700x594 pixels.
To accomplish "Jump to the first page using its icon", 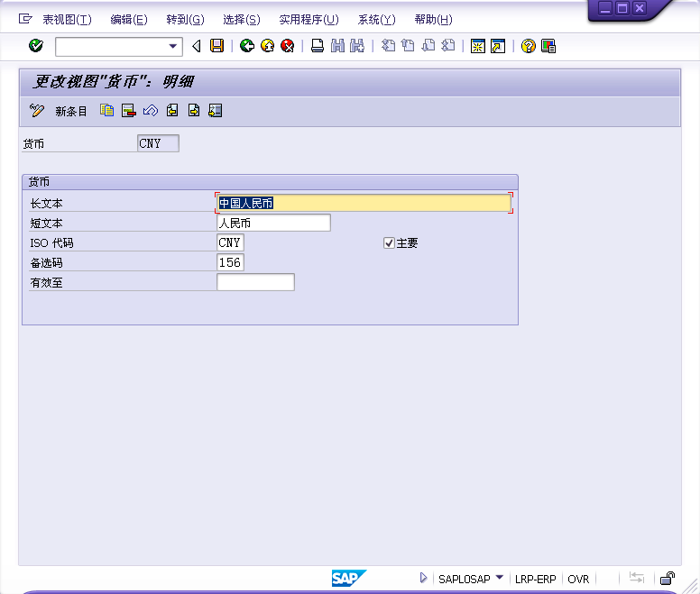I will pyautogui.click(x=388, y=46).
